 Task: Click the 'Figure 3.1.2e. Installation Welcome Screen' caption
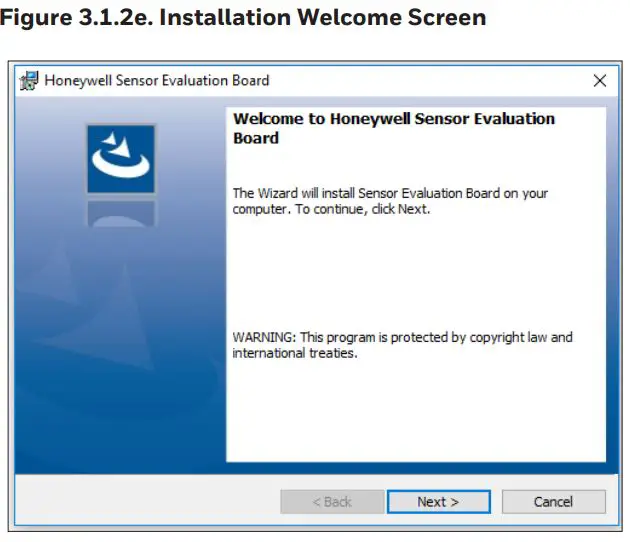(243, 18)
